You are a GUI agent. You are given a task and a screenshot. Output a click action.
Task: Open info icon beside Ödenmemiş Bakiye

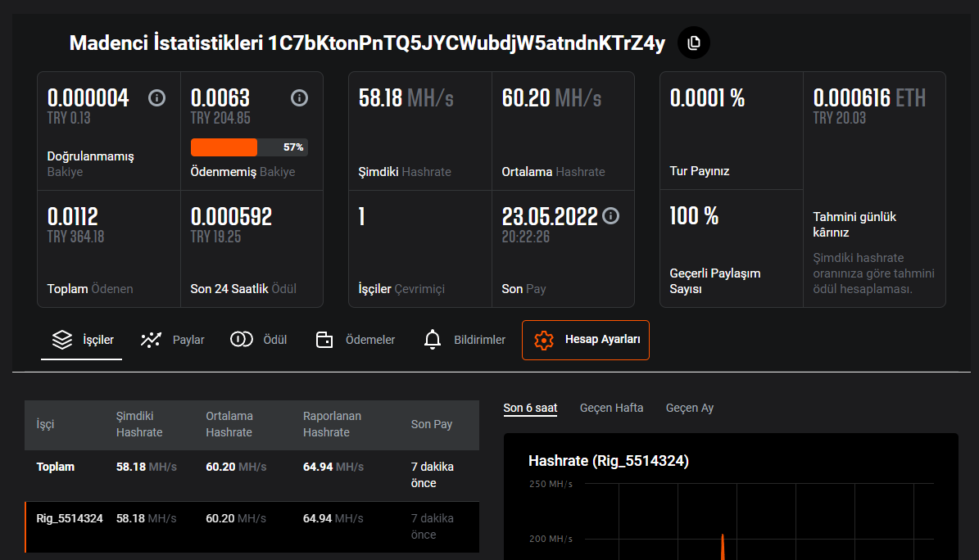pos(299,98)
